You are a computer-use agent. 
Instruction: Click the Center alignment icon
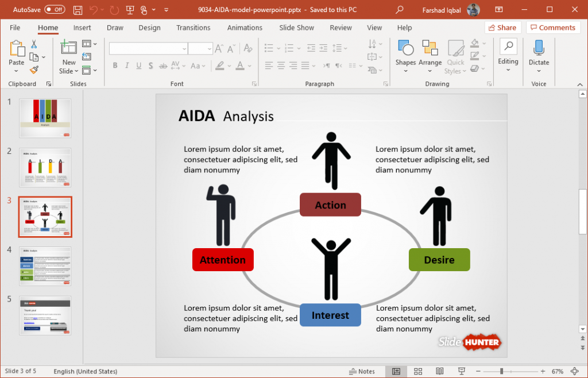click(x=280, y=66)
